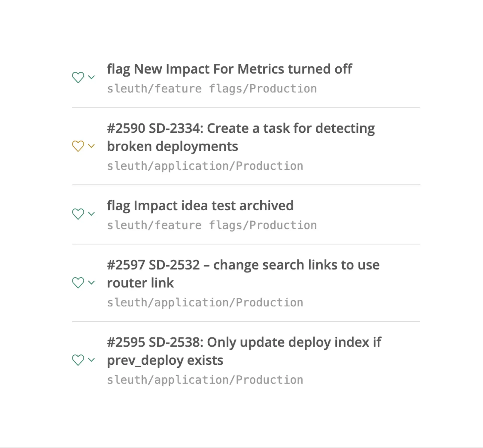Open '#2590 SD-2334: Create a task' deploy
Image resolution: width=483 pixels, height=448 pixels.
(241, 137)
